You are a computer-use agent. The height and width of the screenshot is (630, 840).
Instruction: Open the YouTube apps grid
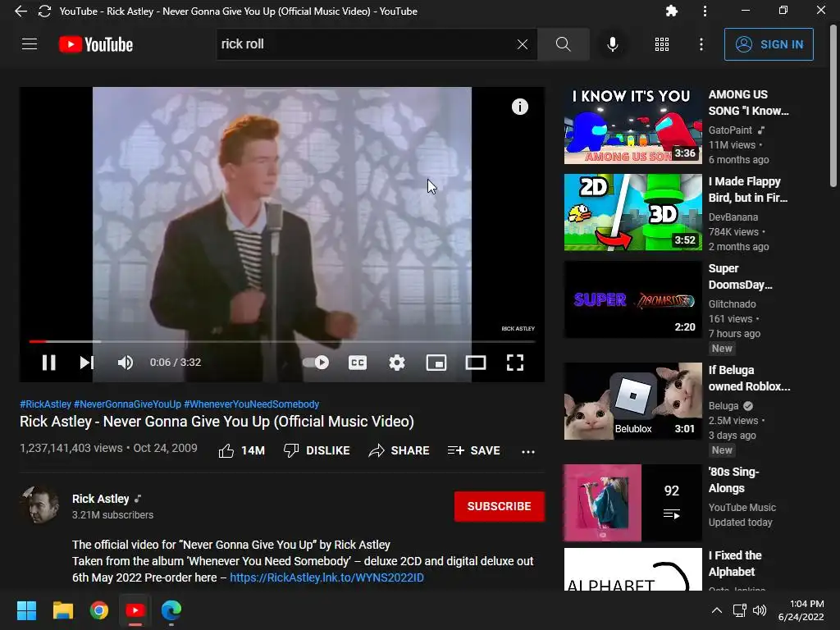662,44
